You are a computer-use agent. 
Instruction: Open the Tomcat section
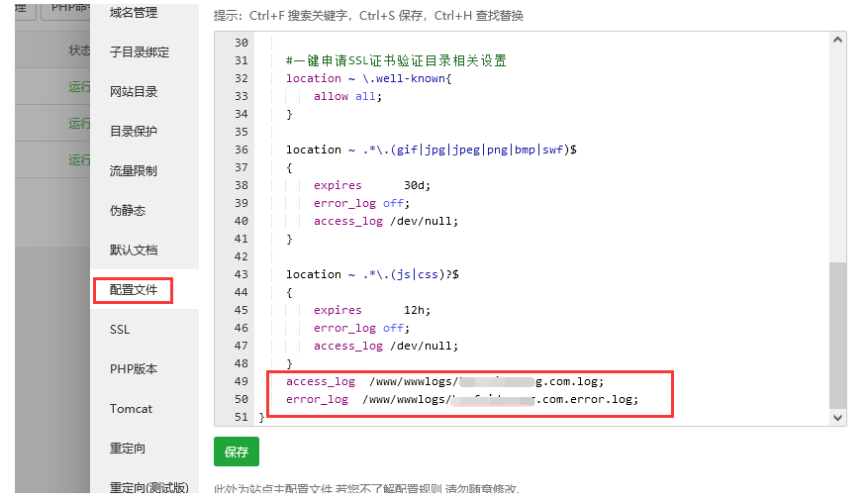click(131, 409)
